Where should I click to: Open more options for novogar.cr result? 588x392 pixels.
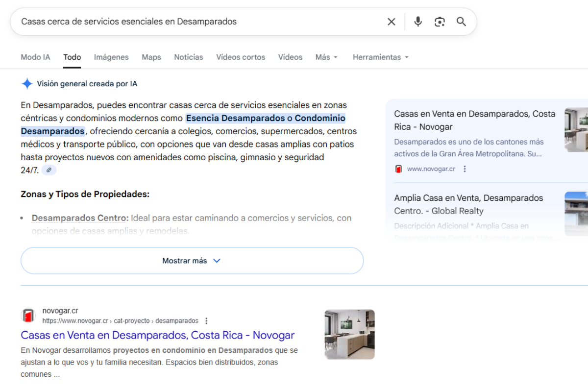[206, 321]
